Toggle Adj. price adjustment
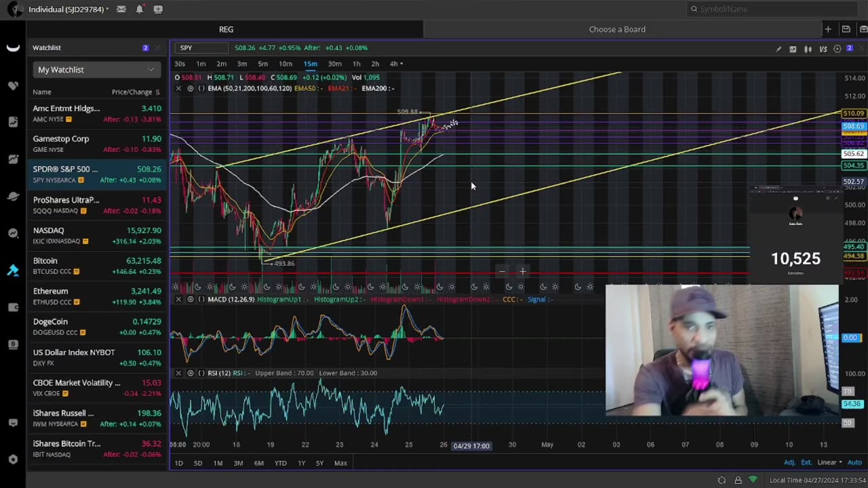Image resolution: width=868 pixels, height=488 pixels. pos(789,463)
